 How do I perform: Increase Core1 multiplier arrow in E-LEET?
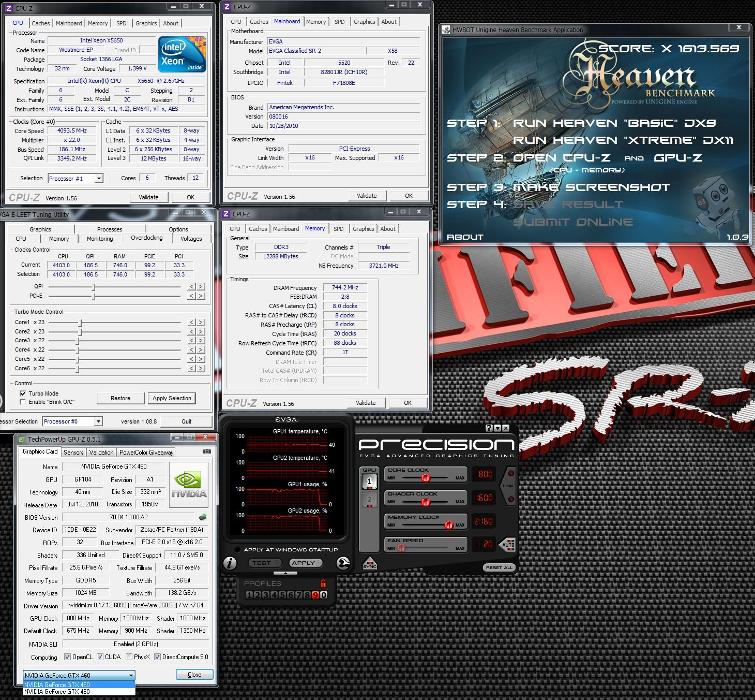201,322
